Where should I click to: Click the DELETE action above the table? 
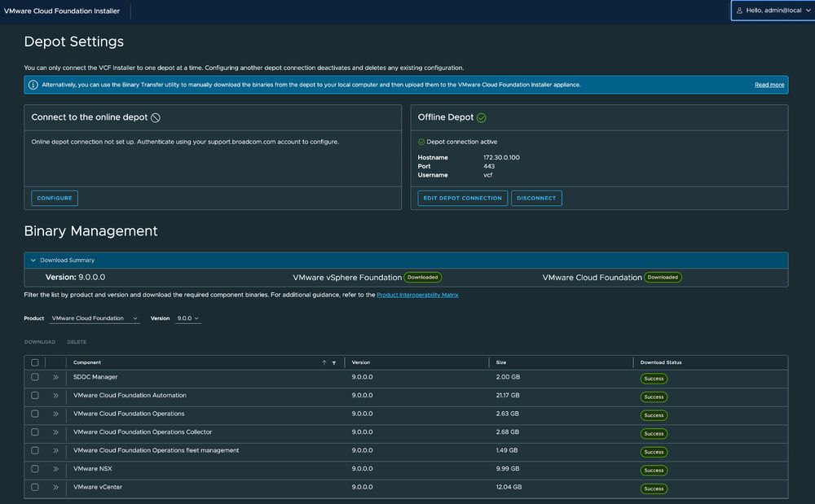click(x=77, y=342)
